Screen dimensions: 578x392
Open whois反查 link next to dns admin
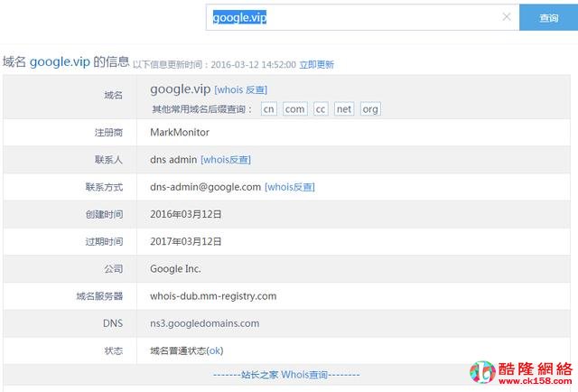[226, 160]
